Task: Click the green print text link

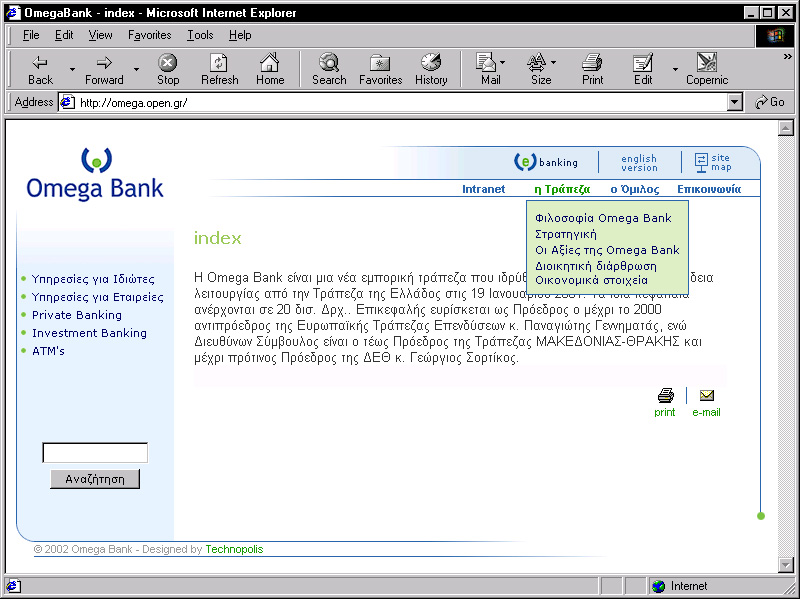Action: click(x=665, y=412)
